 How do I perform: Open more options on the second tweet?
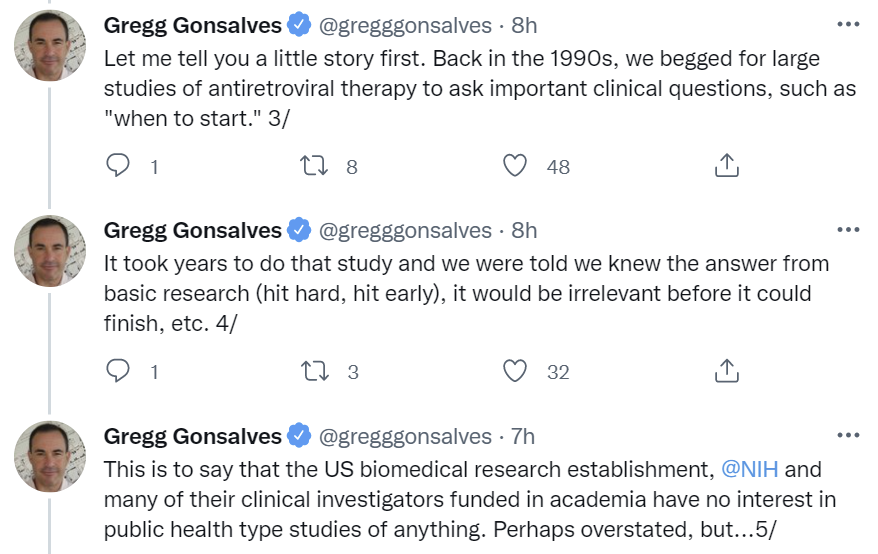pyautogui.click(x=848, y=229)
